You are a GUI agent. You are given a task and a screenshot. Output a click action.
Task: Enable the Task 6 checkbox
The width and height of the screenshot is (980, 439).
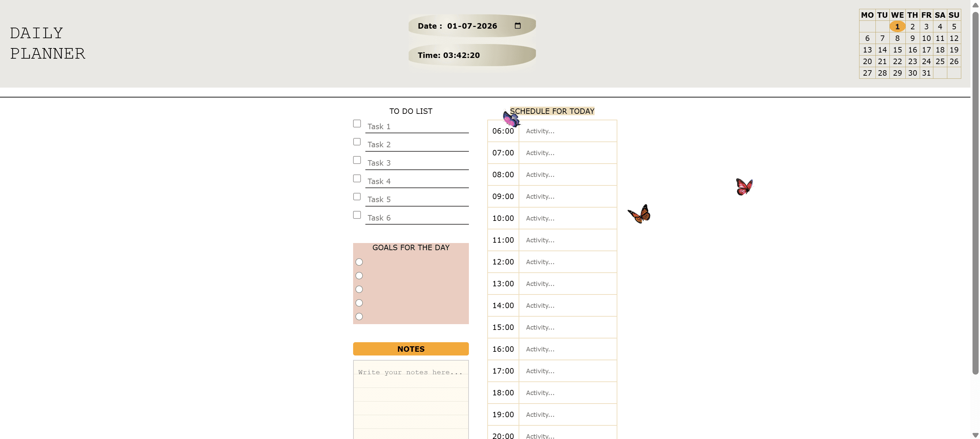357,215
